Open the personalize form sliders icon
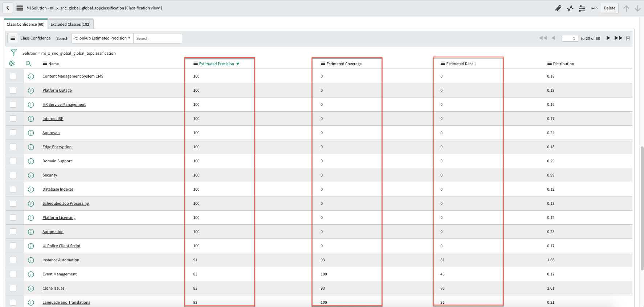The image size is (644, 307). 582,8
